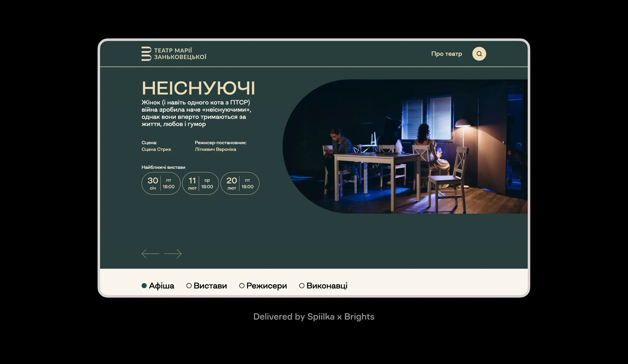Image resolution: width=628 pixels, height=364 pixels.
Task: Click ТЕАТР МАРІЇ ЗАНЬКОВЕЦЬКОЇ logo text
Action: tap(180, 54)
